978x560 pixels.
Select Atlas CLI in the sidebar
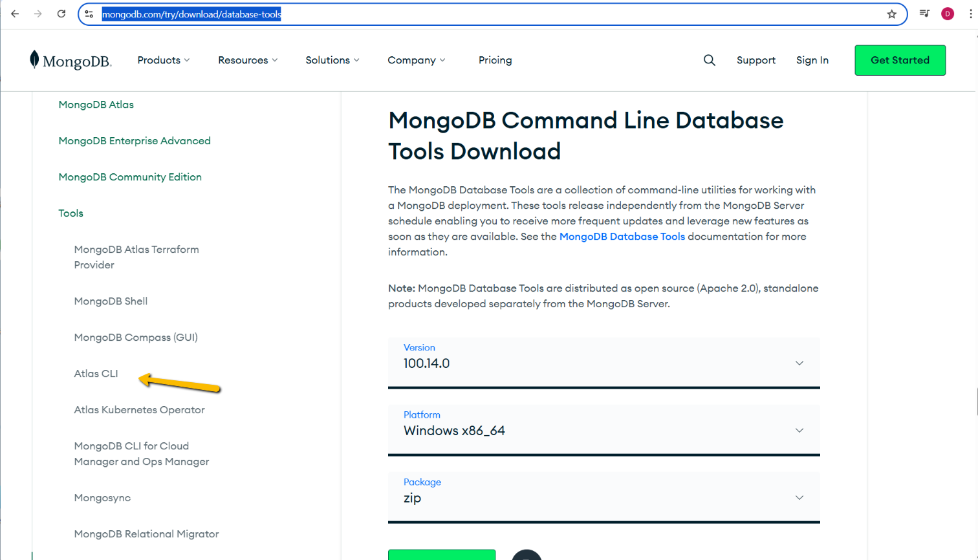[96, 373]
